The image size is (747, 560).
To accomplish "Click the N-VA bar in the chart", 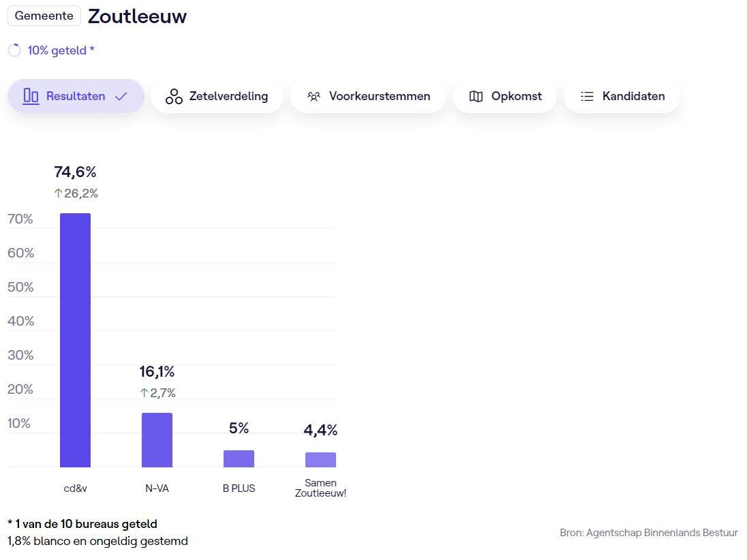I will [x=157, y=440].
